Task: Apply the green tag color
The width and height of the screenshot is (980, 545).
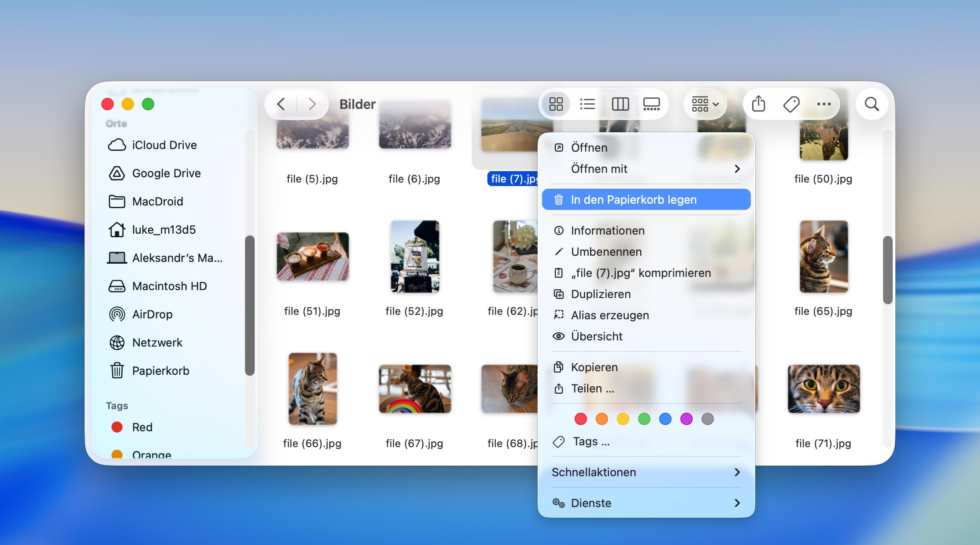Action: click(x=644, y=419)
